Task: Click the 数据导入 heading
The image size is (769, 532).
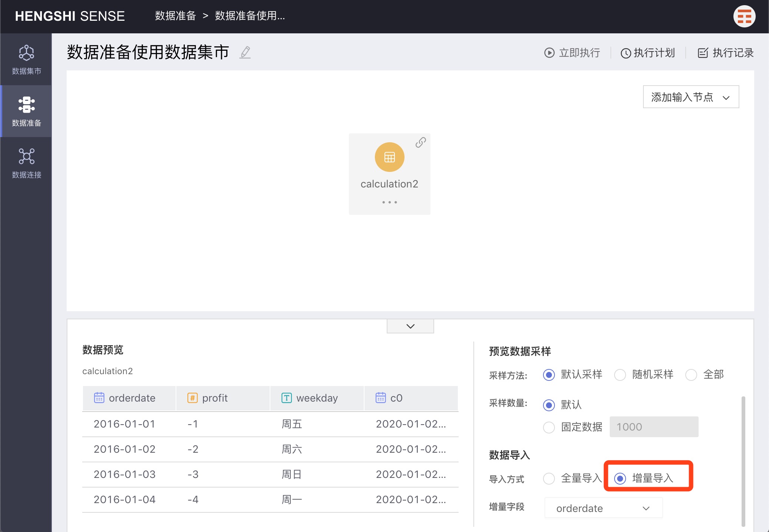Action: 509,455
